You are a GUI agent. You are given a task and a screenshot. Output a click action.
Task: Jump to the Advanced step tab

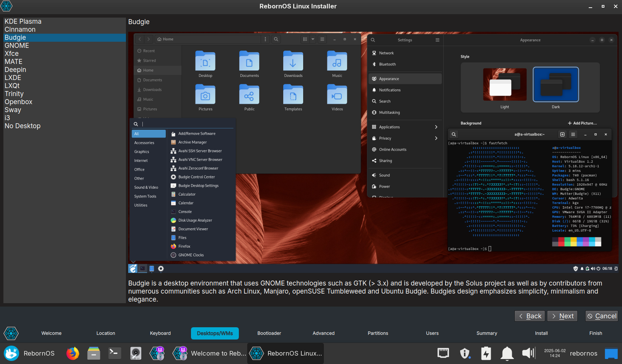(324, 333)
